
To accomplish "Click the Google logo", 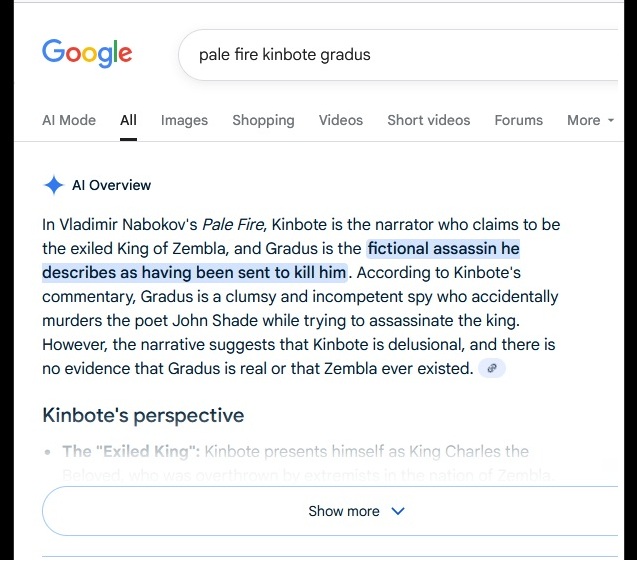I will [x=87, y=54].
